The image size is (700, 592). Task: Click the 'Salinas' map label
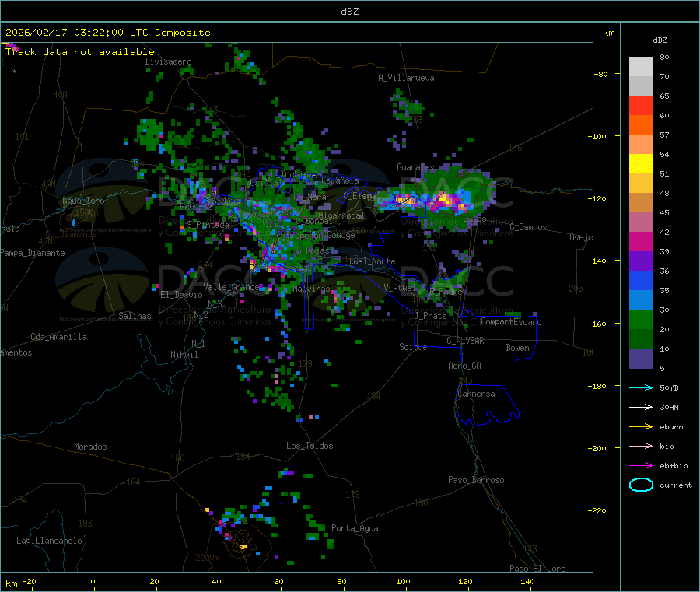pos(135,316)
